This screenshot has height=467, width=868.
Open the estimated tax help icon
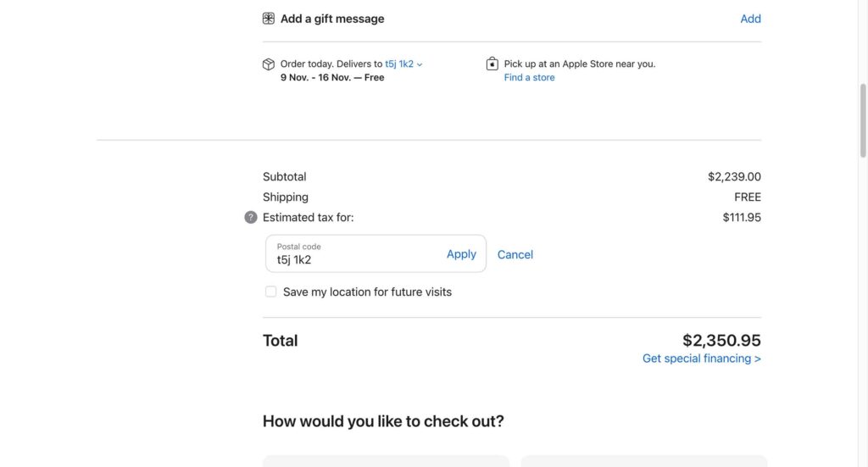[251, 218]
